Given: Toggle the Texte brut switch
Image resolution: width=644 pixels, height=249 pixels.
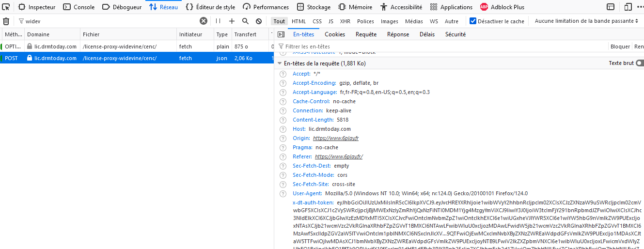Looking at the screenshot, I should [x=640, y=63].
